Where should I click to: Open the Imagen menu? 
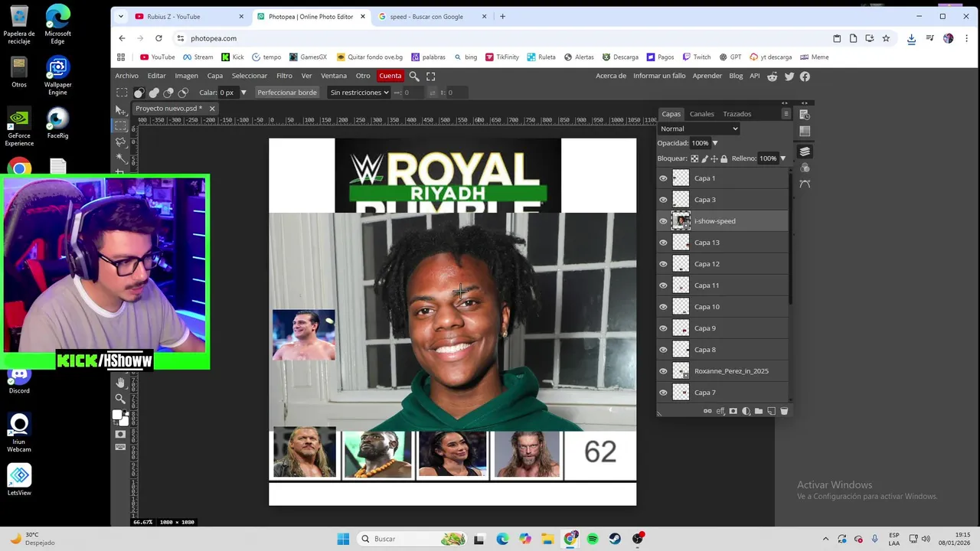(186, 76)
